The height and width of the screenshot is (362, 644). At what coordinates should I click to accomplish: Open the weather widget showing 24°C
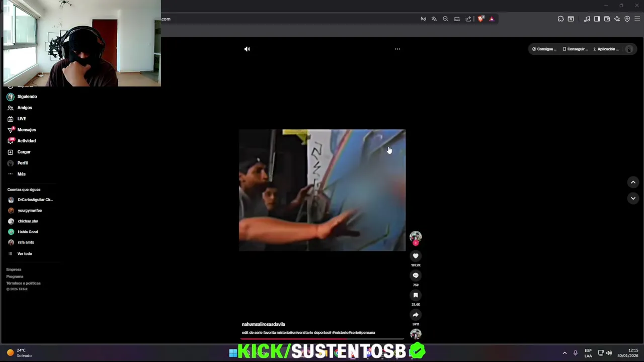pyautogui.click(x=19, y=353)
